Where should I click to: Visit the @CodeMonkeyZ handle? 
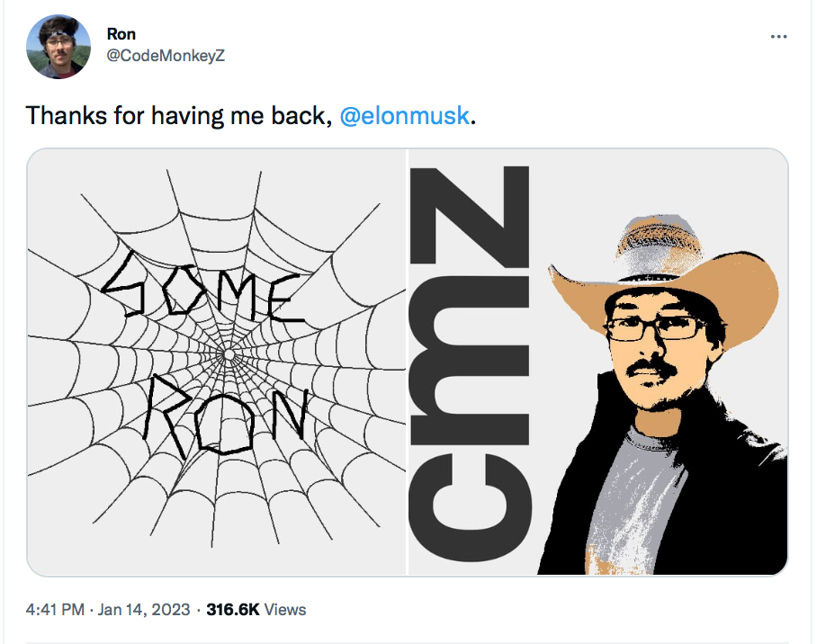point(166,55)
